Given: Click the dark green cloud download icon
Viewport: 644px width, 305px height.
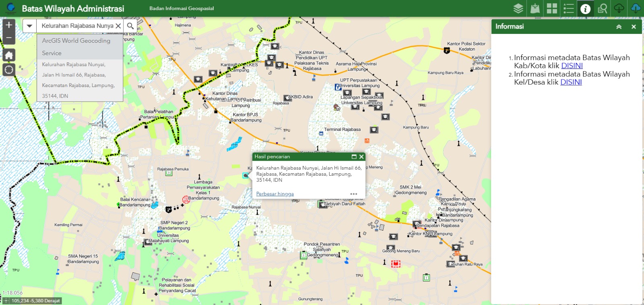Looking at the screenshot, I should pos(619,8).
